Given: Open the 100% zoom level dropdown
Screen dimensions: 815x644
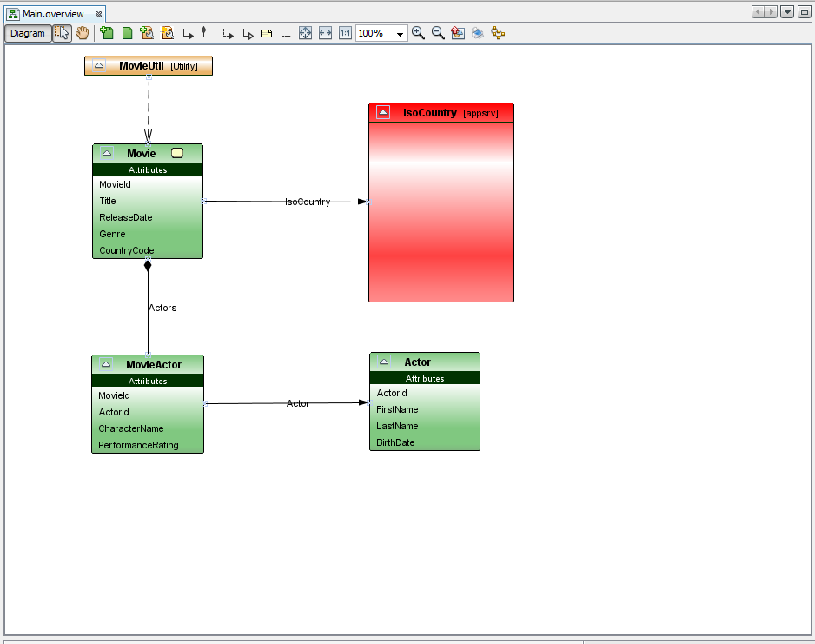Looking at the screenshot, I should 401,34.
